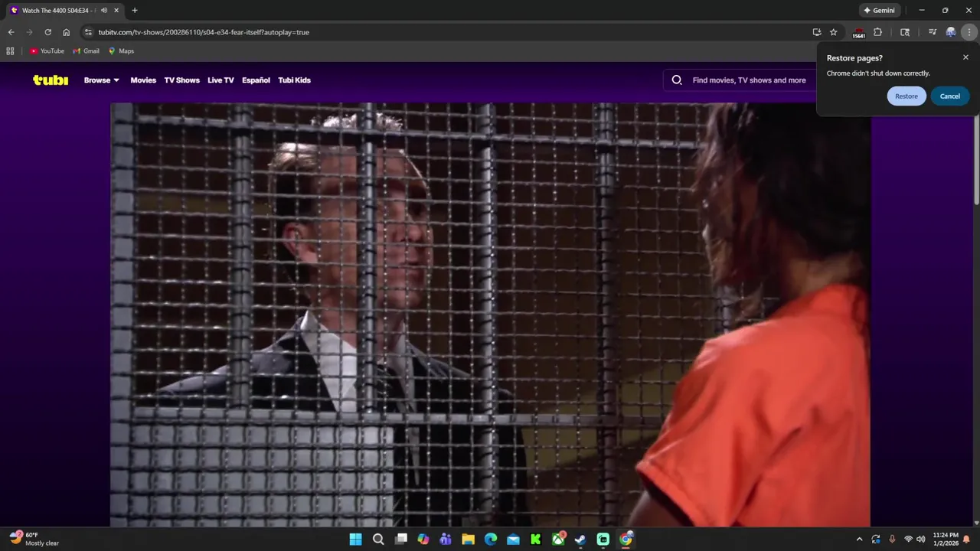The height and width of the screenshot is (551, 980).
Task: Open the Windows Start menu
Action: [356, 540]
